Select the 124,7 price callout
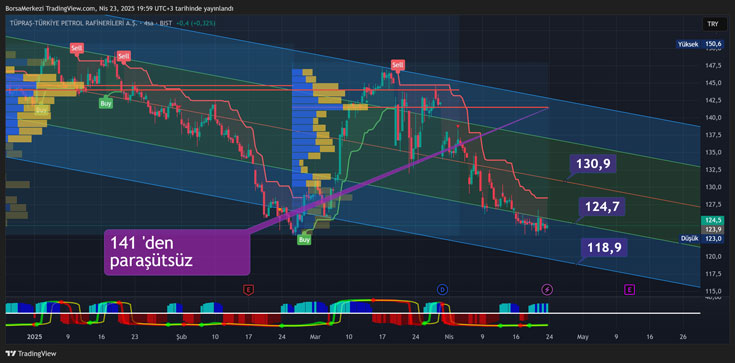Image resolution: width=735 pixels, height=363 pixels. click(x=602, y=206)
